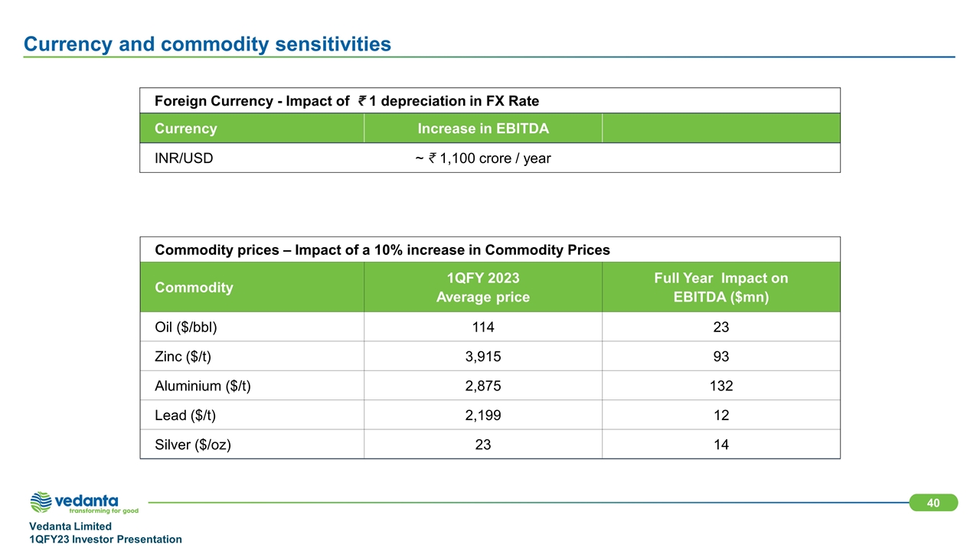
Task: Click the '1QFY23 Investor Presentation' footer text
Action: pos(106,540)
